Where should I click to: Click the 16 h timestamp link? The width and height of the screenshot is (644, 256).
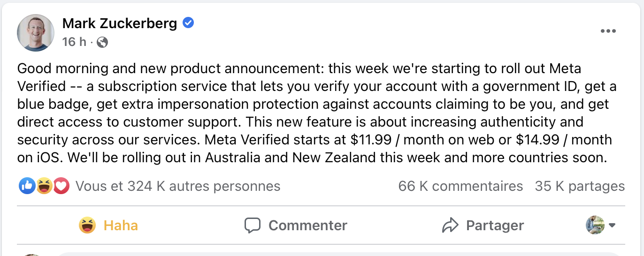coord(74,42)
